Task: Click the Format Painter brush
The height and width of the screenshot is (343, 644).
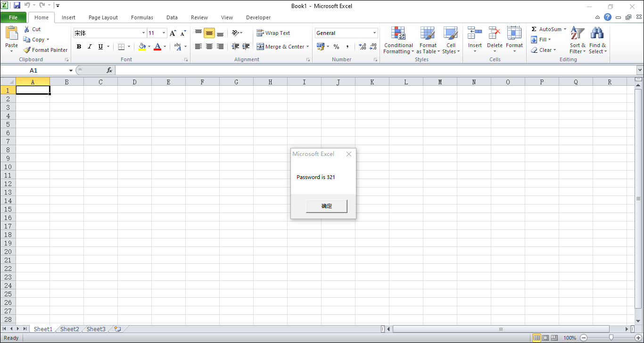Action: click(27, 50)
